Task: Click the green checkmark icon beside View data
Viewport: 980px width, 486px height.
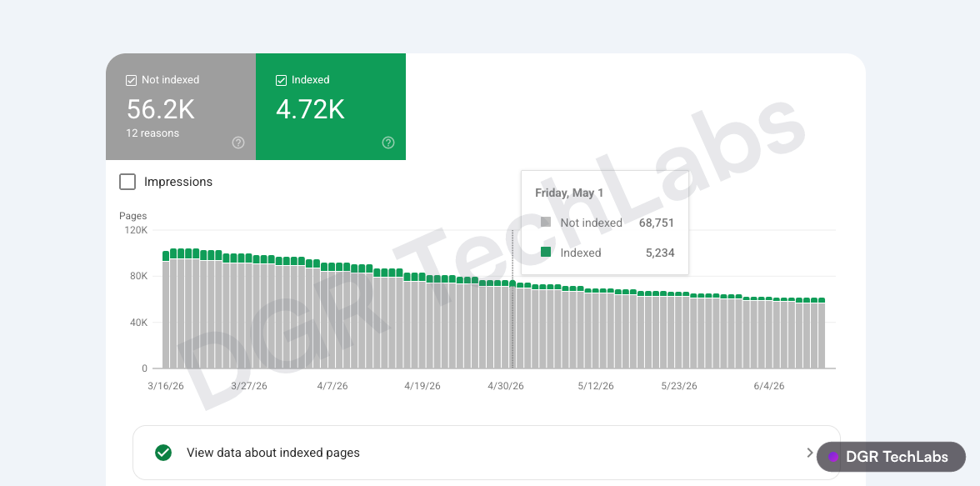Action: pyautogui.click(x=163, y=452)
